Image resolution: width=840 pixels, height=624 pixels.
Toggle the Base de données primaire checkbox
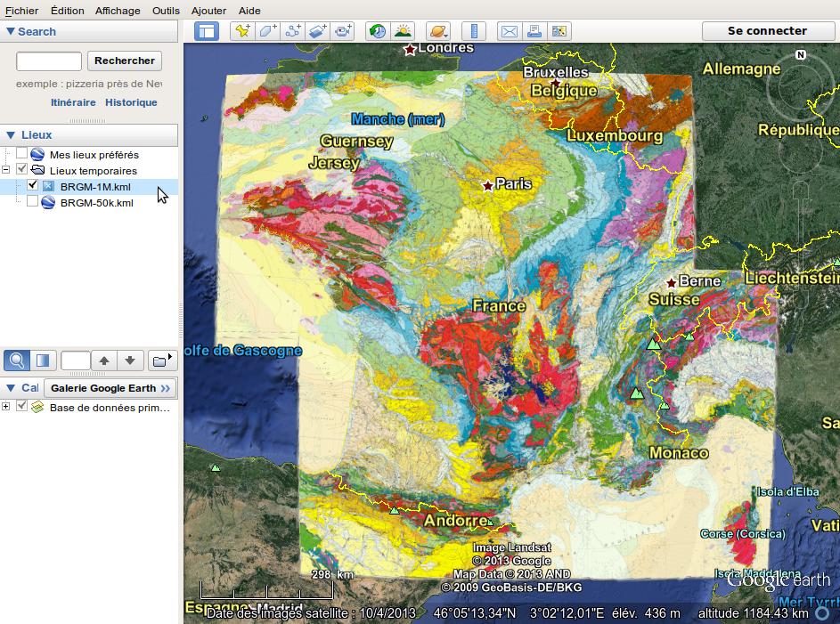click(21, 406)
